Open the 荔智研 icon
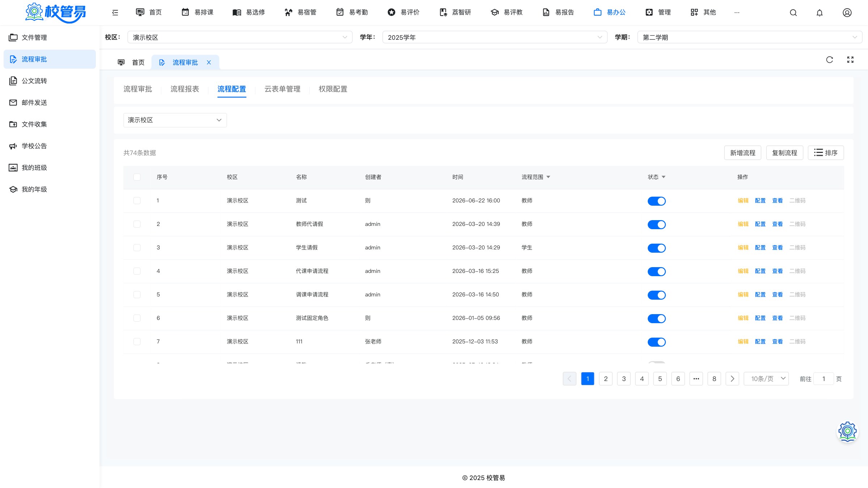The width and height of the screenshot is (868, 488). pos(443,12)
